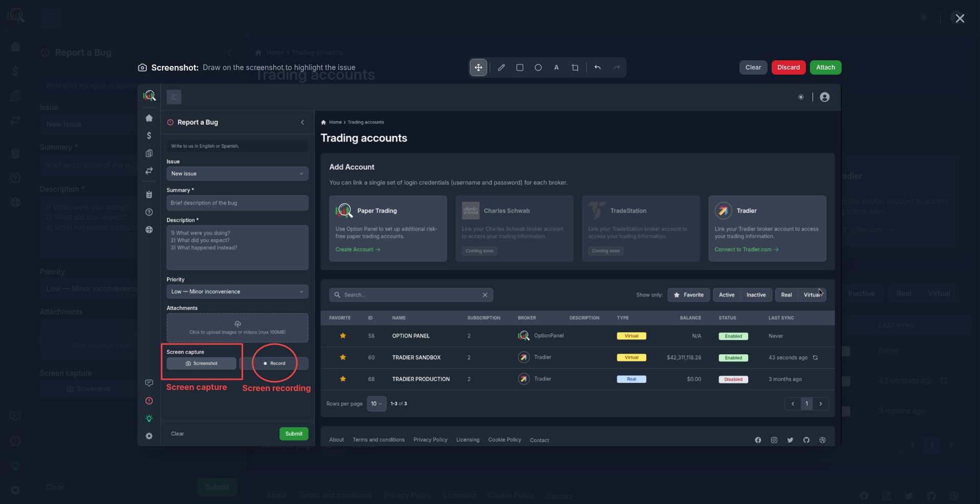The image size is (980, 504).
Task: Toggle the light/dark theme sun icon in captured screenshot
Action: click(801, 97)
